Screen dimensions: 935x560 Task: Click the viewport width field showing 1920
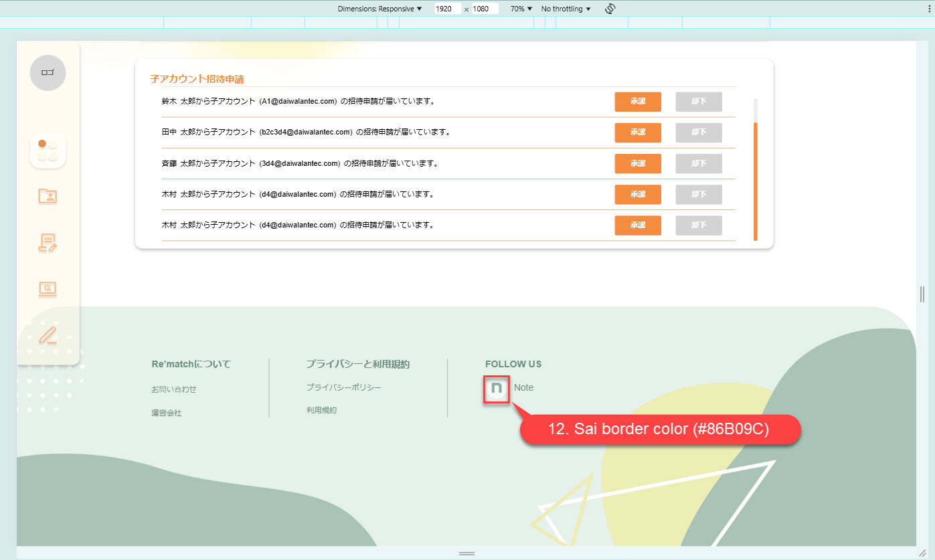tap(446, 9)
